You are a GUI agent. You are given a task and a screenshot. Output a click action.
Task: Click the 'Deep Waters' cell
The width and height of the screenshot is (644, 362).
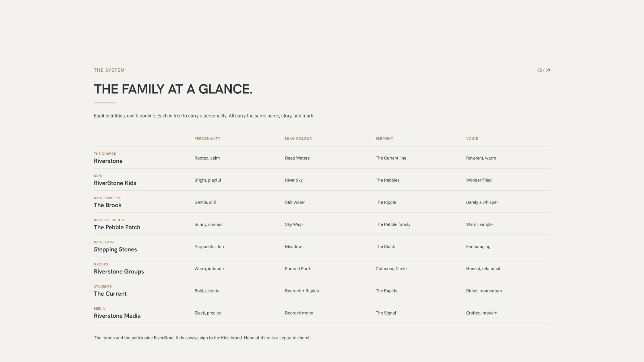pyautogui.click(x=297, y=158)
